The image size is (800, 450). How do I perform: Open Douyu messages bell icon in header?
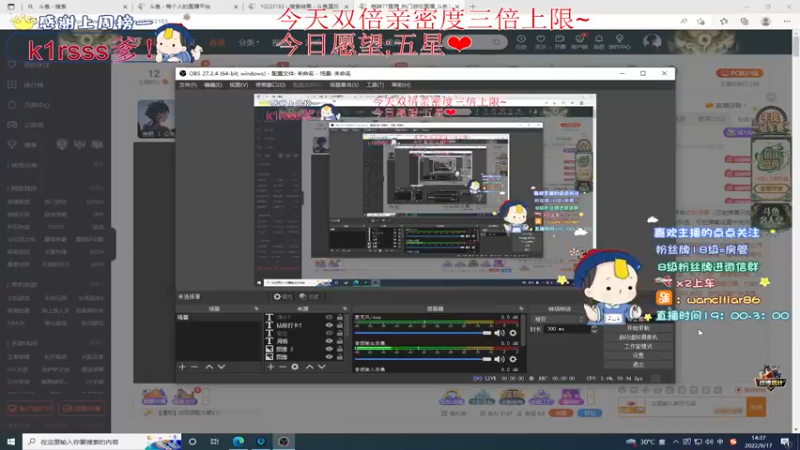[x=599, y=41]
